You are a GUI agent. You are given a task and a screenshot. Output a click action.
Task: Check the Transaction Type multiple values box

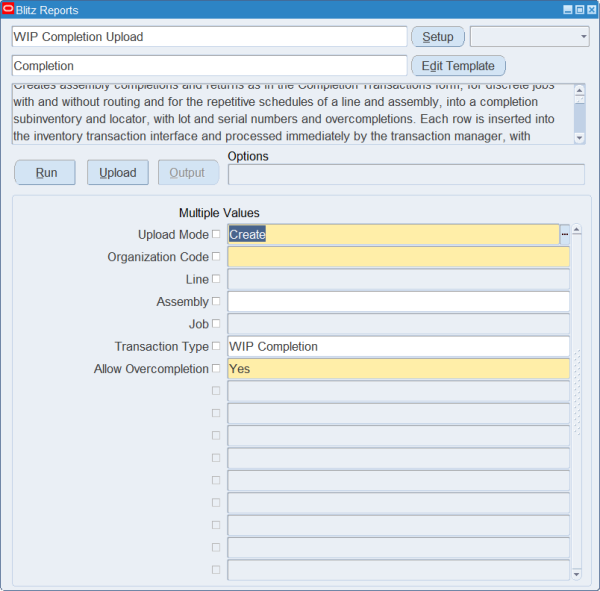coord(216,346)
